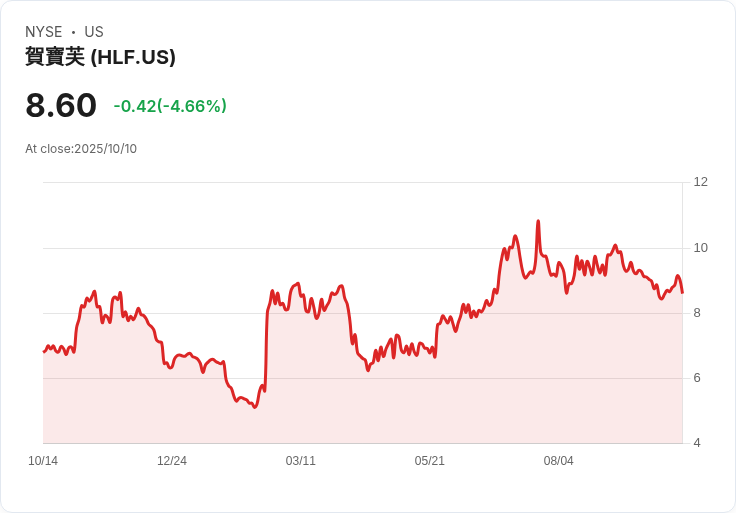The height and width of the screenshot is (513, 736).
Task: Select the 03/11 date axis label
Action: [x=301, y=461]
